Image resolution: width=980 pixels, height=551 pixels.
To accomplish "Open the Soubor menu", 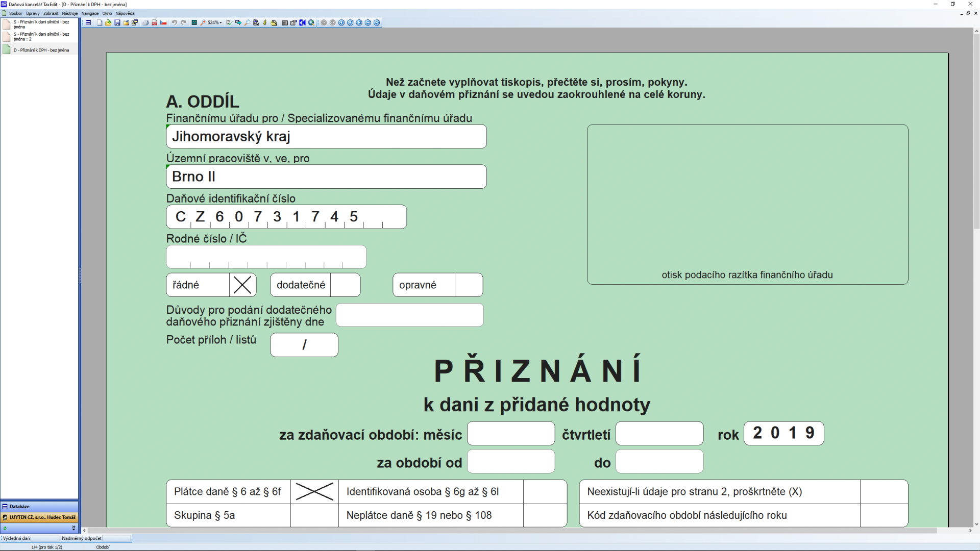I will [15, 13].
